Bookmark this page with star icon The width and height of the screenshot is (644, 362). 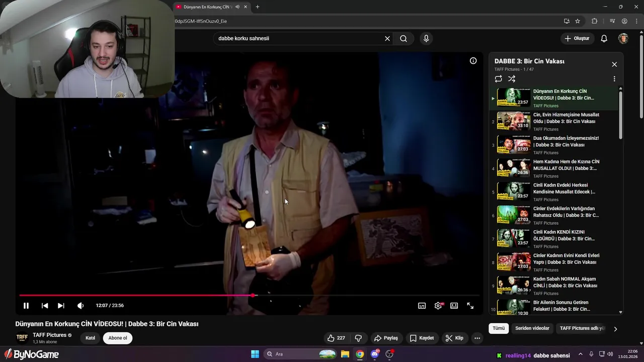click(x=578, y=21)
